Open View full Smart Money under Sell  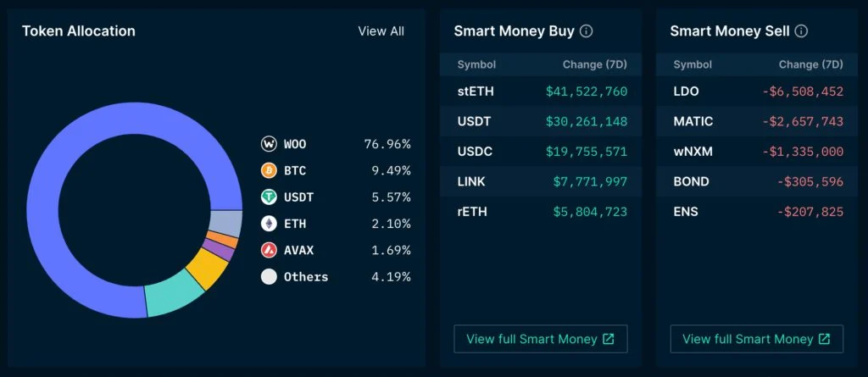(756, 339)
